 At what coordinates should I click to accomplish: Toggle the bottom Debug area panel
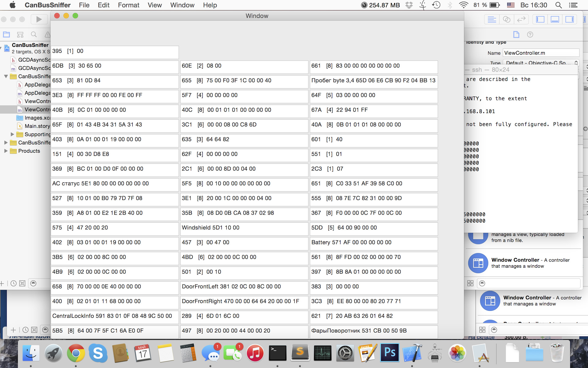(x=555, y=20)
